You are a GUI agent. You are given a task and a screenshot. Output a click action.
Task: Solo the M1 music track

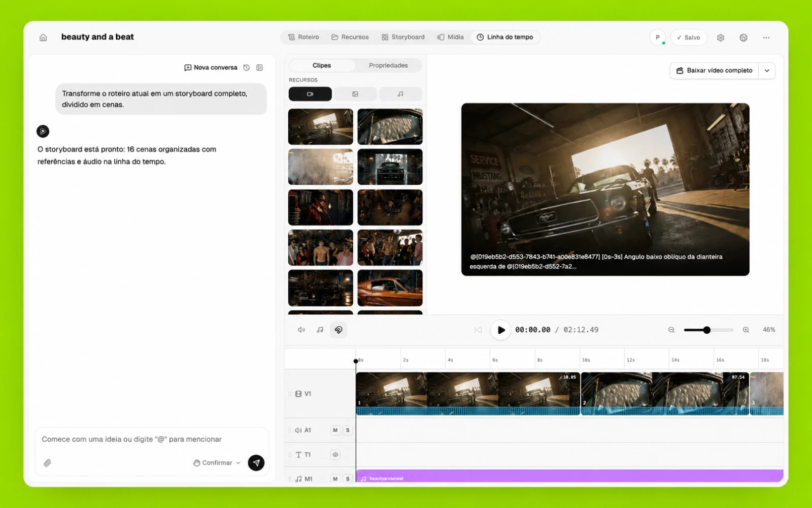[348, 479]
